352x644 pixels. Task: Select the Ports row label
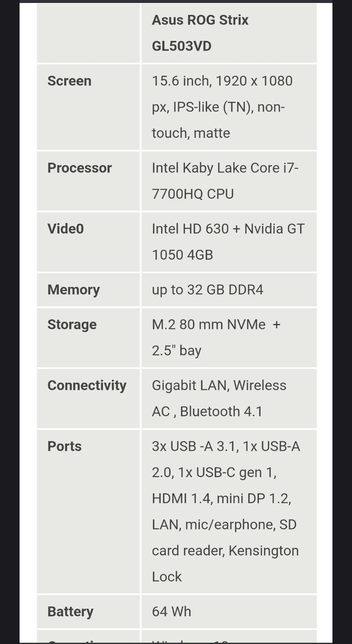[x=64, y=446]
